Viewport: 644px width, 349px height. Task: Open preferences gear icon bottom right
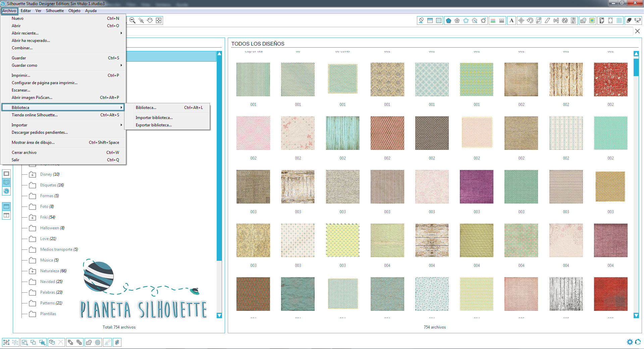click(x=630, y=342)
